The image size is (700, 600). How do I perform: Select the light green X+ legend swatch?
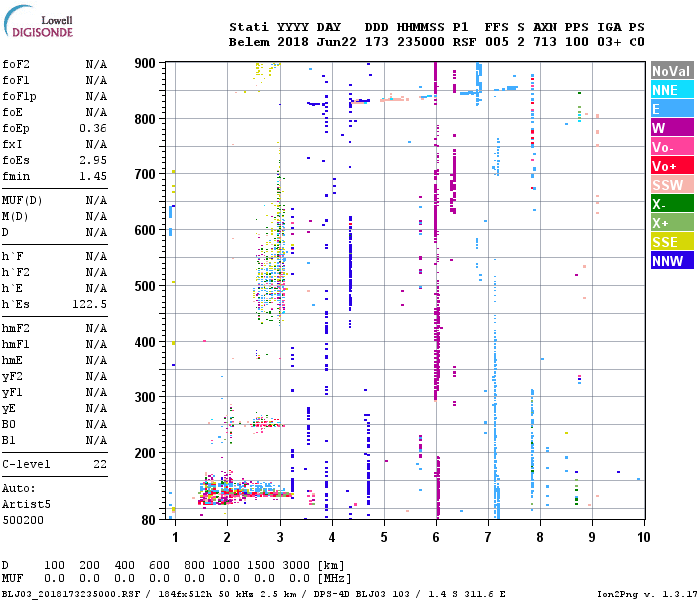(x=672, y=223)
